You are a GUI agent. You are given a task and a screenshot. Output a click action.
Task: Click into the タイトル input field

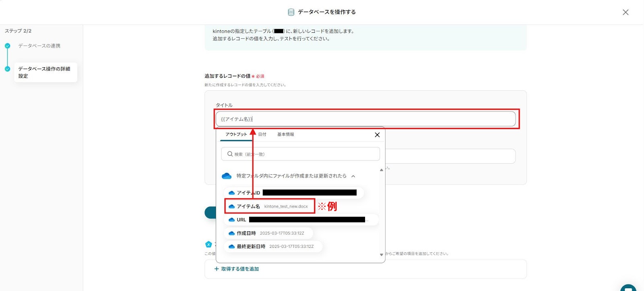tap(365, 119)
